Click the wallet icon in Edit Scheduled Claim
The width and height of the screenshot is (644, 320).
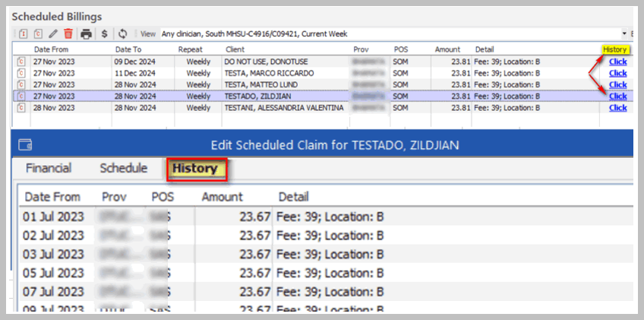24,144
